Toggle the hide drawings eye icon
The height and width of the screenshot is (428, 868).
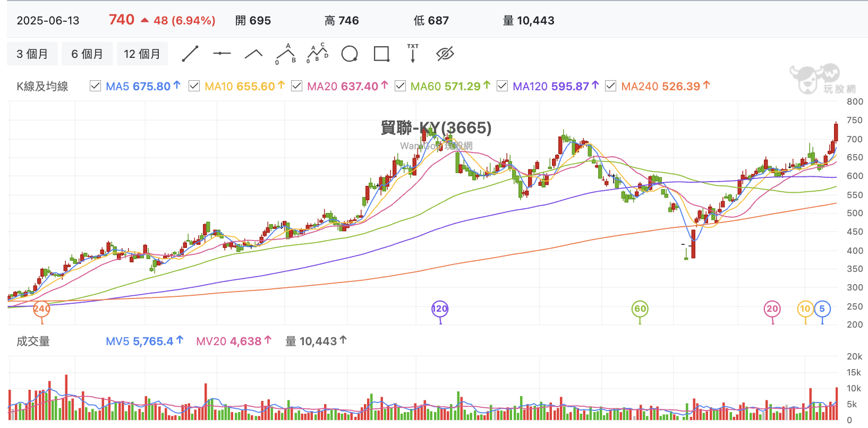[445, 54]
